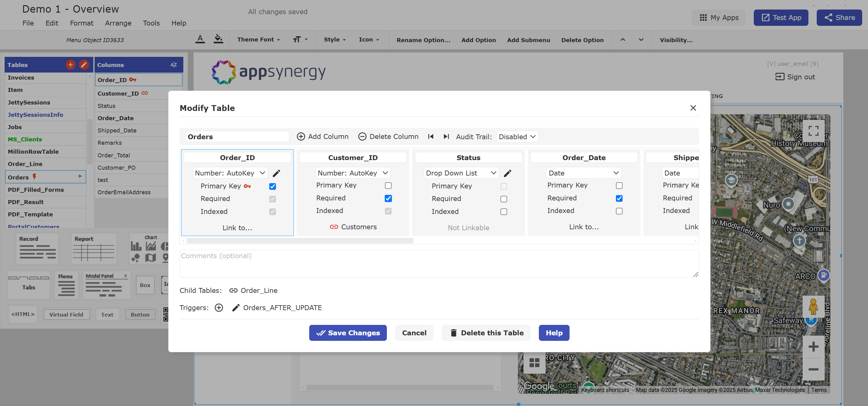This screenshot has height=406, width=868.
Task: Expand Order_Date data type Date dropdown
Action: click(x=583, y=173)
